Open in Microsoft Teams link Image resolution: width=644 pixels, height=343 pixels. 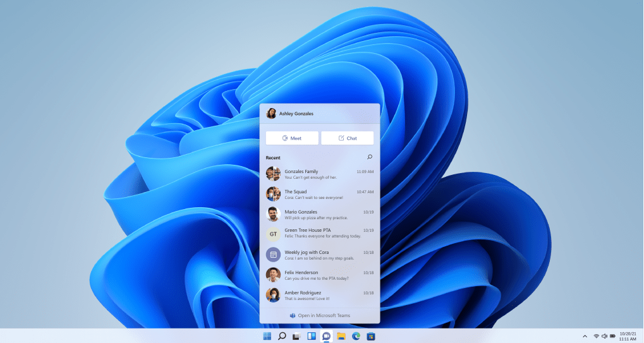click(320, 315)
